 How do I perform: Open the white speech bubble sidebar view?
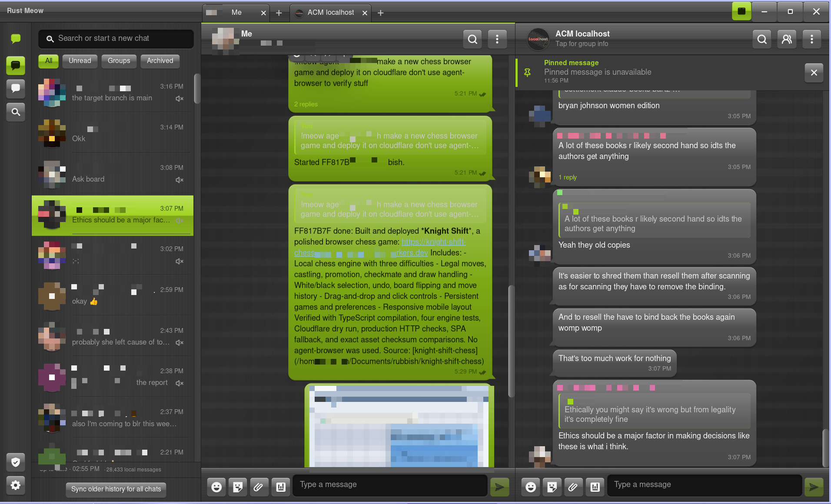16,89
